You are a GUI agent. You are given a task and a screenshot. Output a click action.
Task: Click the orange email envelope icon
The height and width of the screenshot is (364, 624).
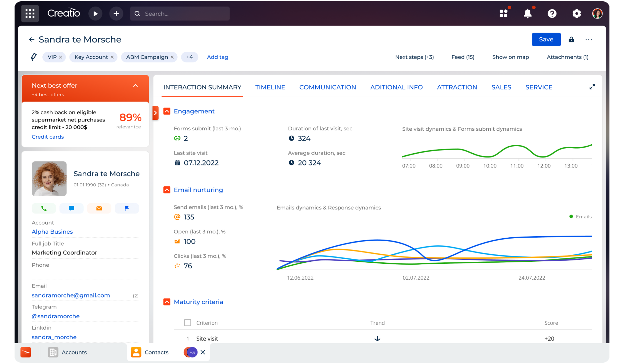point(99,208)
